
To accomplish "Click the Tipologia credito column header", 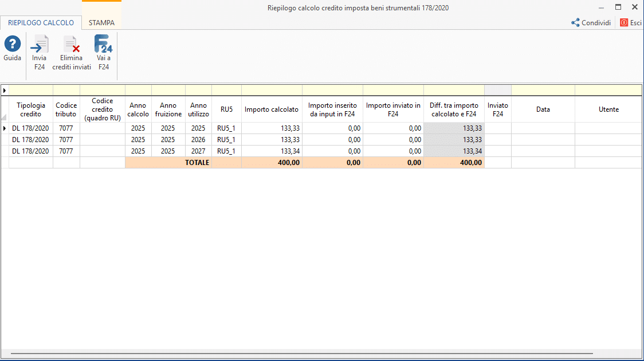I will click(31, 109).
